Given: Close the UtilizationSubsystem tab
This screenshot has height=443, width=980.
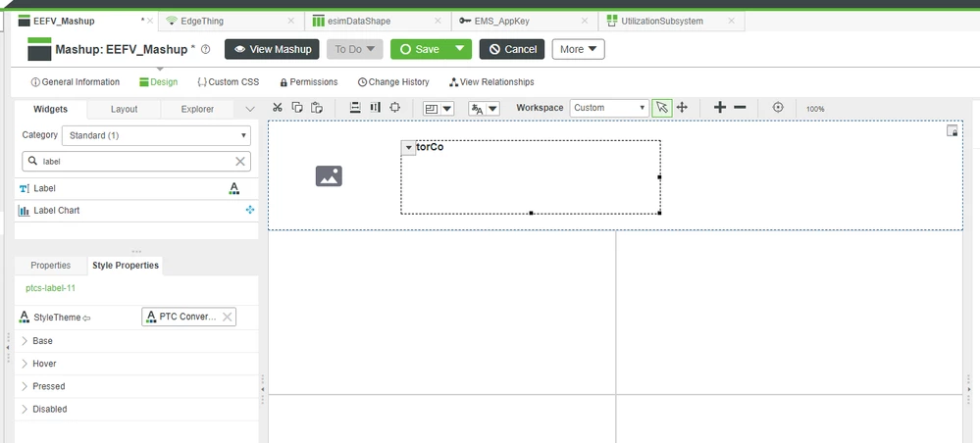Looking at the screenshot, I should 731,21.
